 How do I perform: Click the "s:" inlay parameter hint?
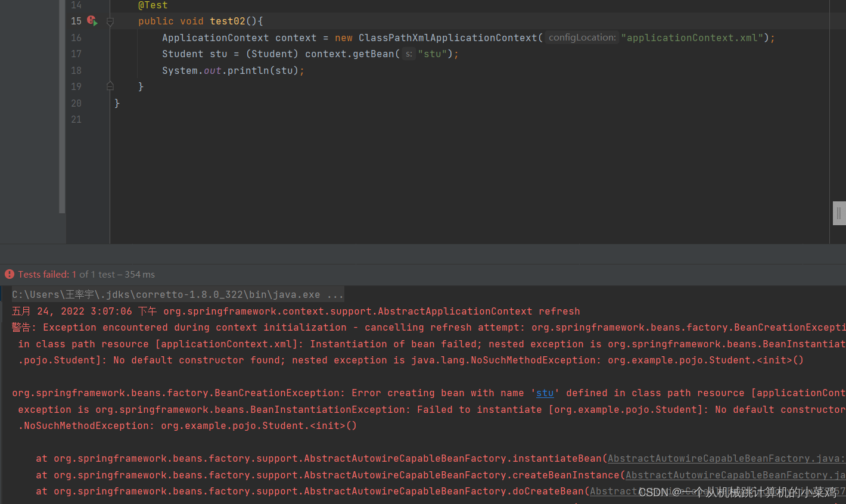(x=409, y=54)
